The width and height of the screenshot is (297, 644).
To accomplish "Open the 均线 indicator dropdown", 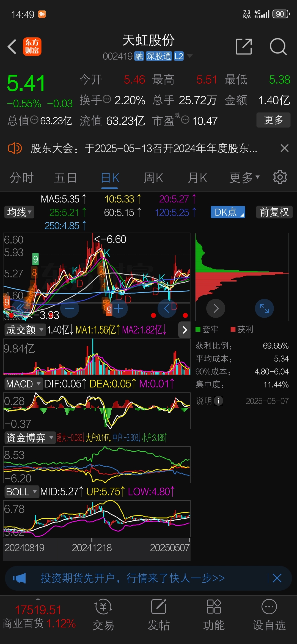I will pos(19,212).
